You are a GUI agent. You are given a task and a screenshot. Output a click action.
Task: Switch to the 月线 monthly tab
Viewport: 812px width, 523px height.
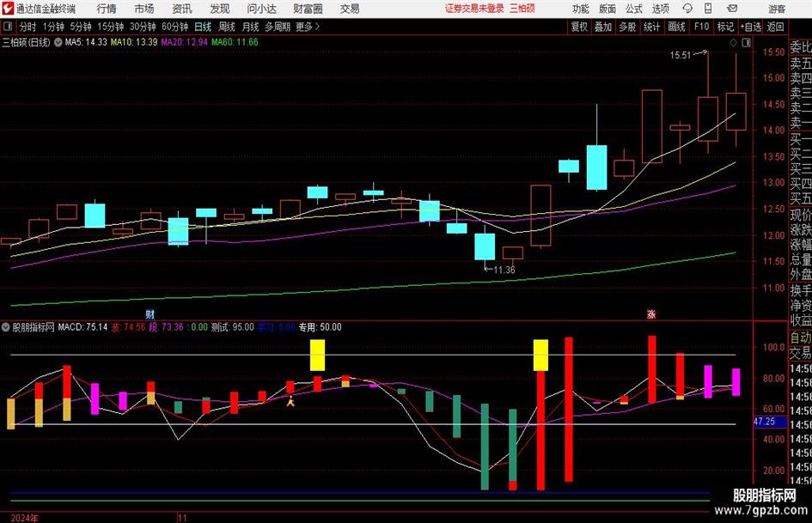pyautogui.click(x=251, y=27)
